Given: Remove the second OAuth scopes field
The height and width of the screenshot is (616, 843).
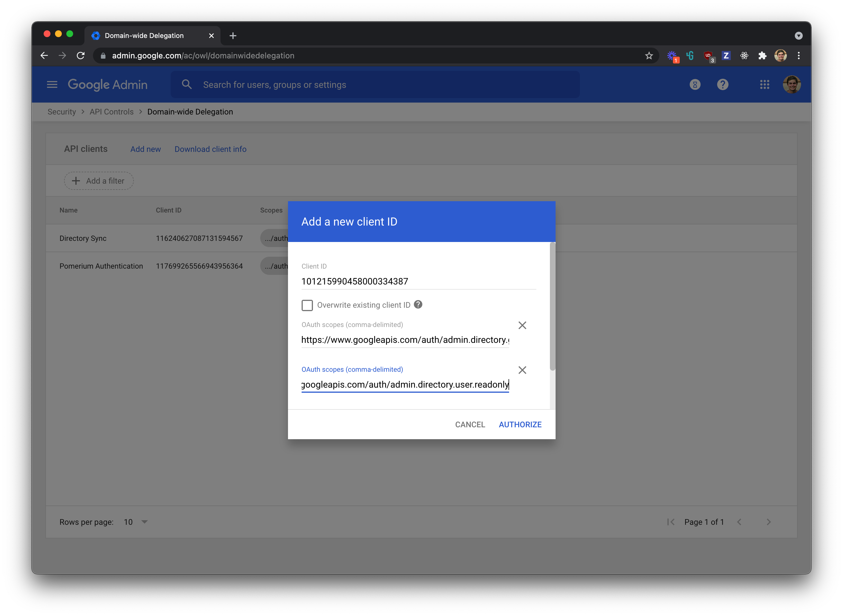Looking at the screenshot, I should (x=522, y=370).
